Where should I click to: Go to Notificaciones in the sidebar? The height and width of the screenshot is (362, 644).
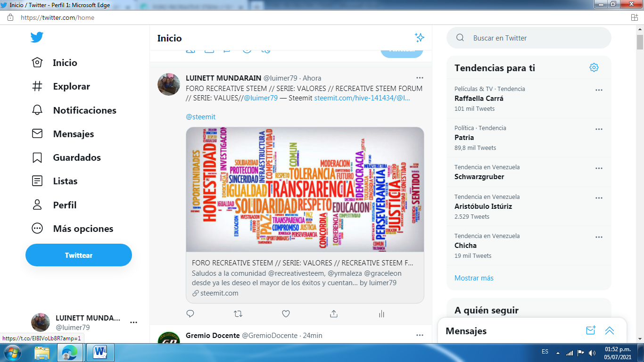(x=85, y=110)
